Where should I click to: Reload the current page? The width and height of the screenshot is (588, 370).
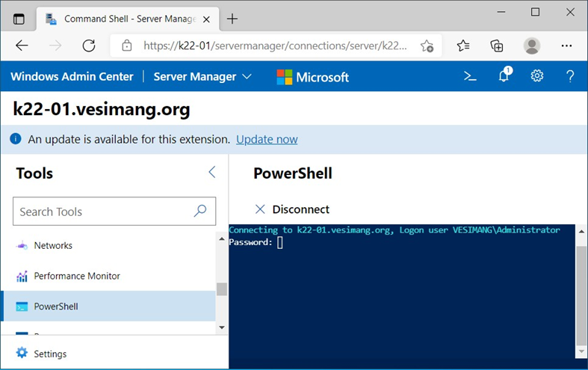(x=89, y=46)
